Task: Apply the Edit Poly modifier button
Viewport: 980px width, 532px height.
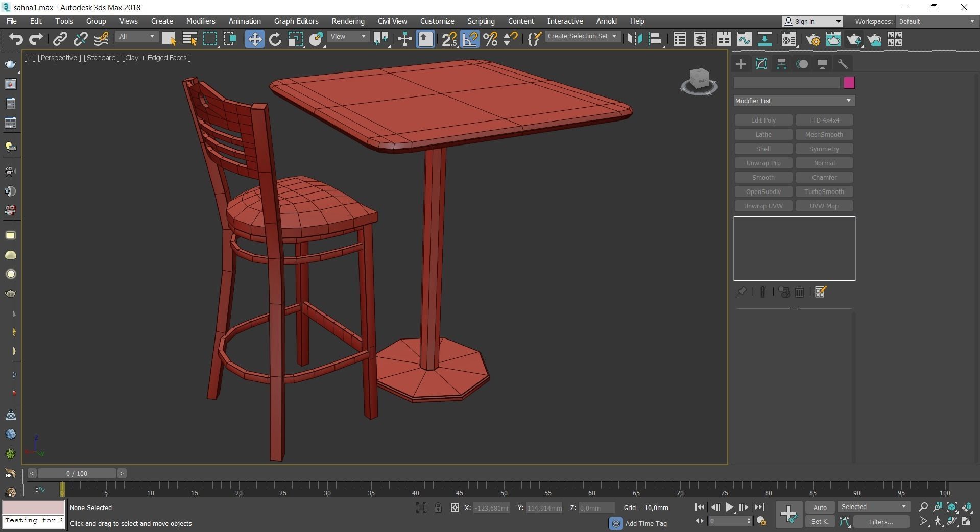Action: pos(763,120)
